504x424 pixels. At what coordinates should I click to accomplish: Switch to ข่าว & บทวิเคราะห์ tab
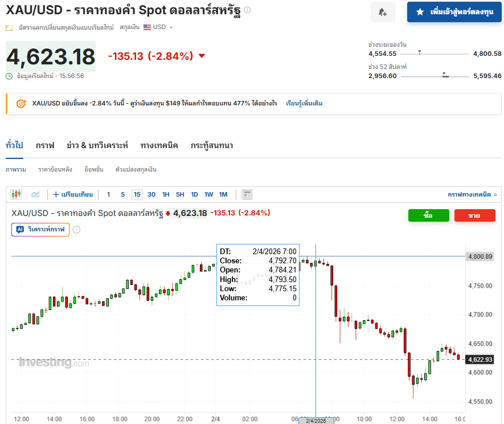tap(97, 145)
